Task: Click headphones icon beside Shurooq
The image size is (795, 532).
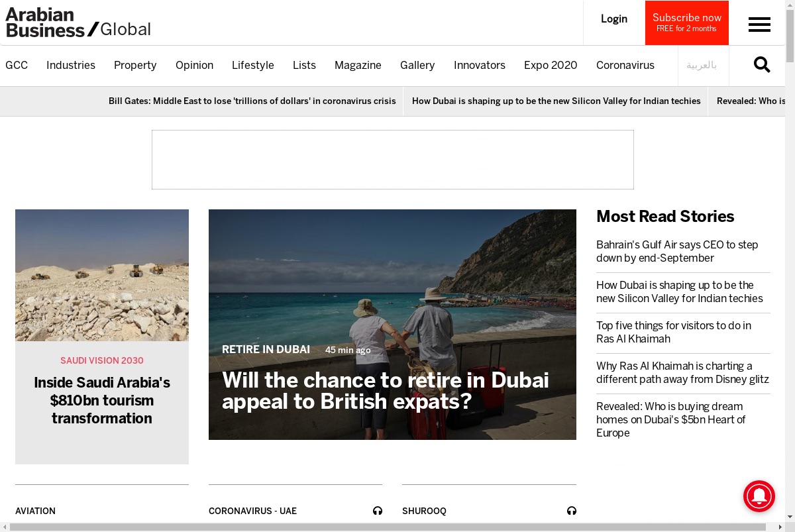Action: (x=572, y=511)
